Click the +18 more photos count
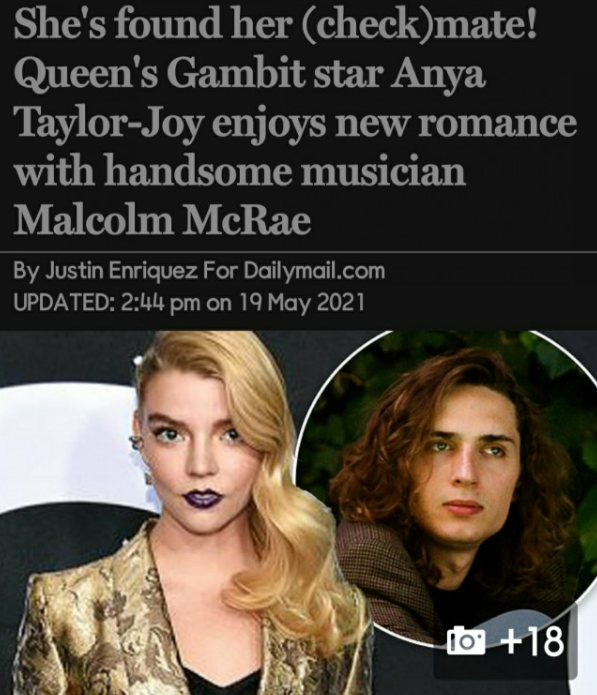 coord(532,641)
